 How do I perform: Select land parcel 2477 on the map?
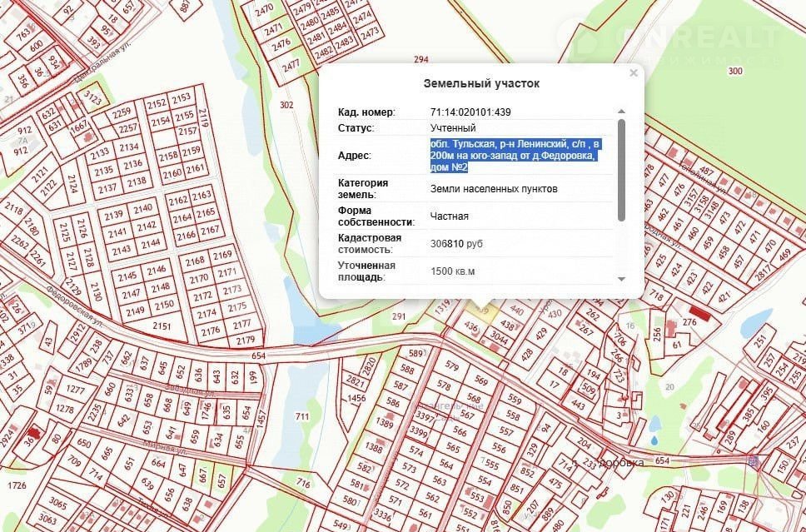[291, 64]
